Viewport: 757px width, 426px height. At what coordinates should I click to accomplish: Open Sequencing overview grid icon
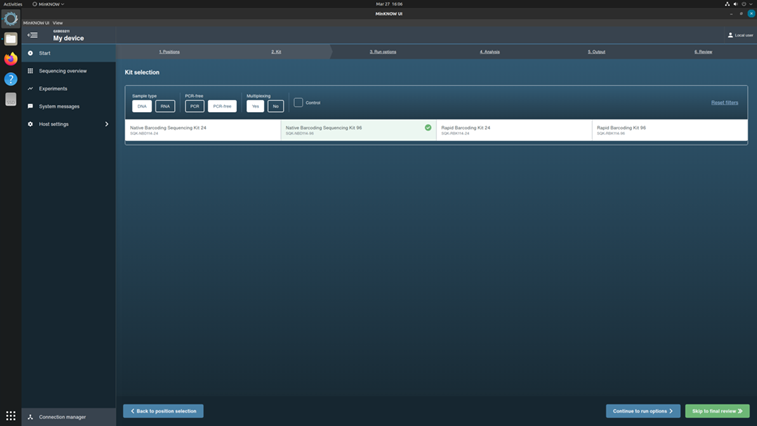(30, 71)
